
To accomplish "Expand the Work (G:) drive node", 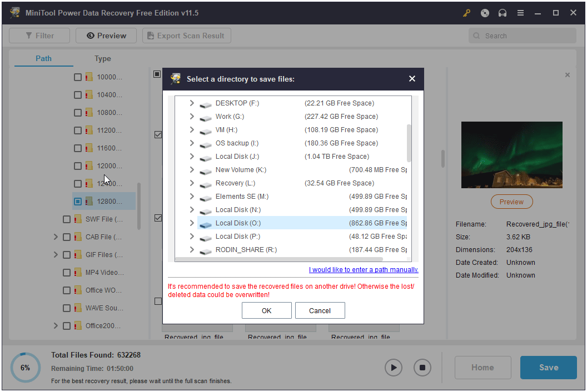I will [x=192, y=117].
